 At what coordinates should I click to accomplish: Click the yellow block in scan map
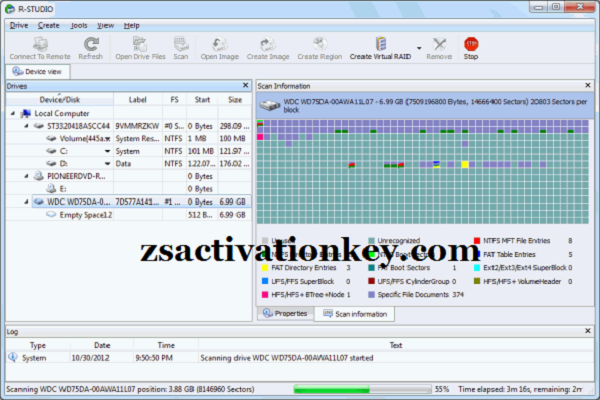coord(465,165)
